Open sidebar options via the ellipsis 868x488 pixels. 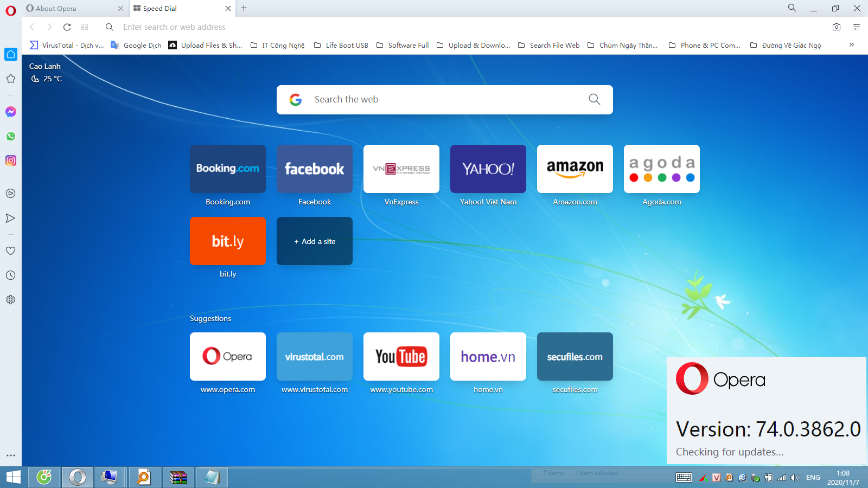click(11, 455)
